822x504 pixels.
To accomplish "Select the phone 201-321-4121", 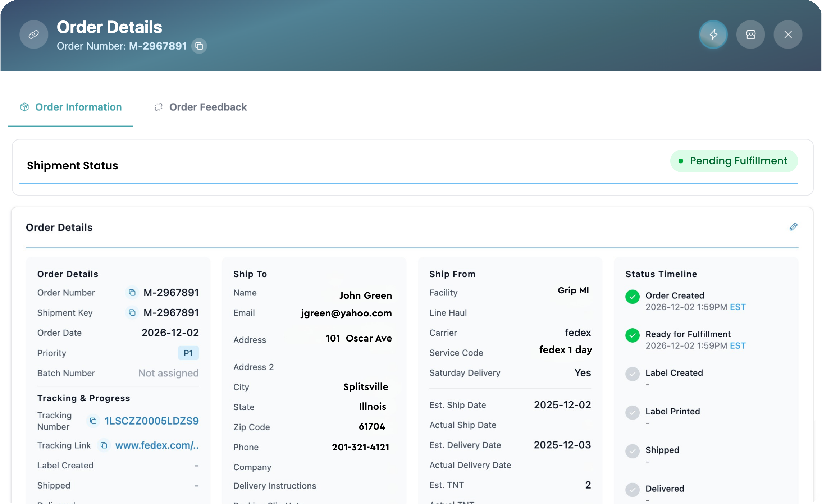I will 360,447.
